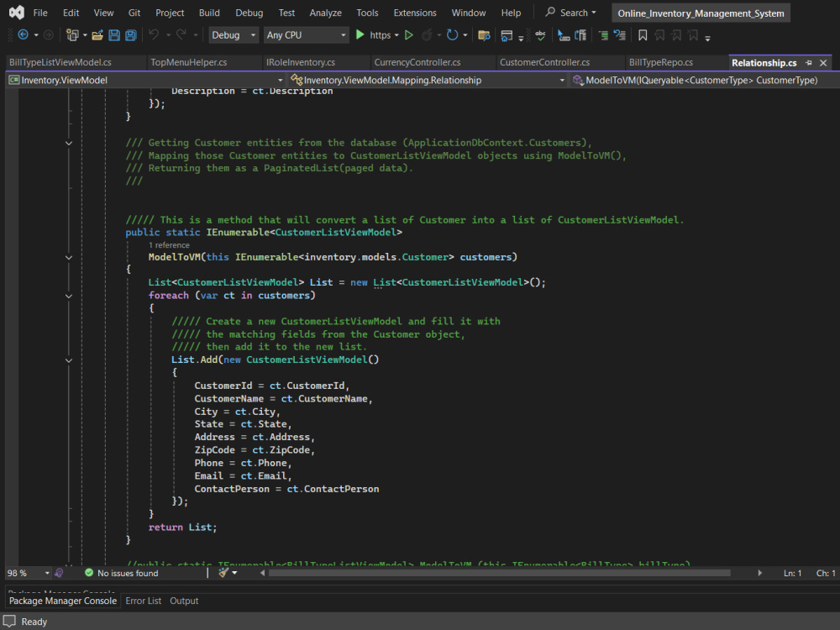Pin the Relationship.cs tab

tap(809, 63)
